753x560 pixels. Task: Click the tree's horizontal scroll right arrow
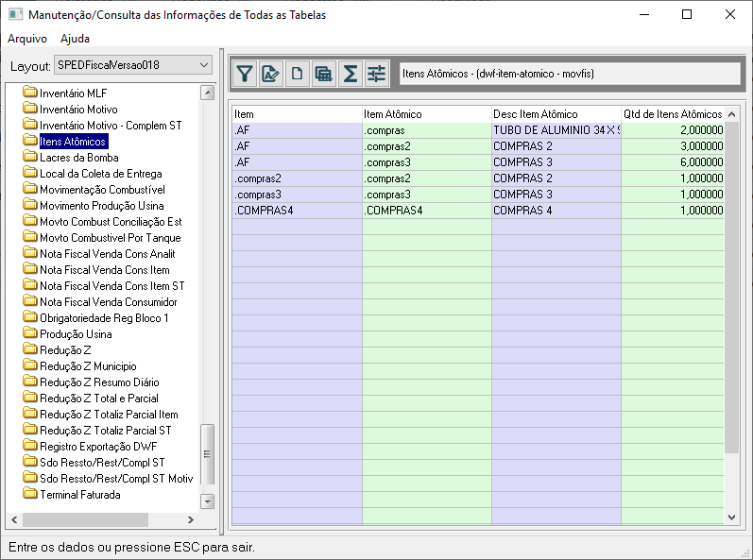tap(190, 519)
